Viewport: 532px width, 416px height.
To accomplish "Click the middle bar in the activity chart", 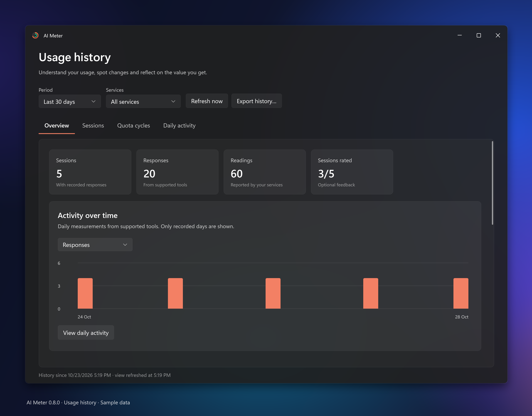I will click(x=273, y=293).
